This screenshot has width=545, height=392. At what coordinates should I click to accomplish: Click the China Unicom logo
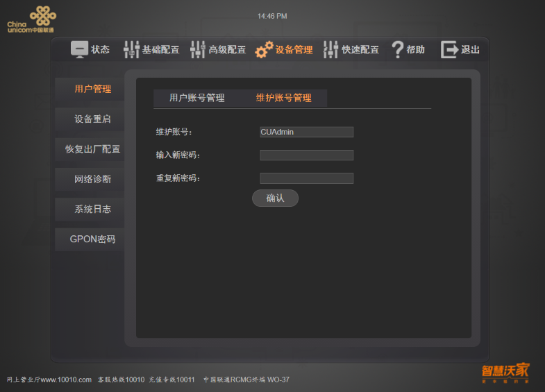coord(31,19)
